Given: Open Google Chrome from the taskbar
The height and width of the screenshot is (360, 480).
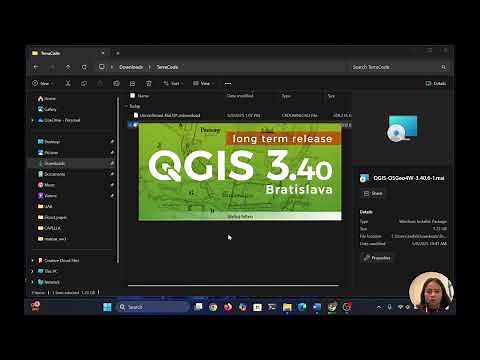Looking at the screenshot, I should (213, 307).
